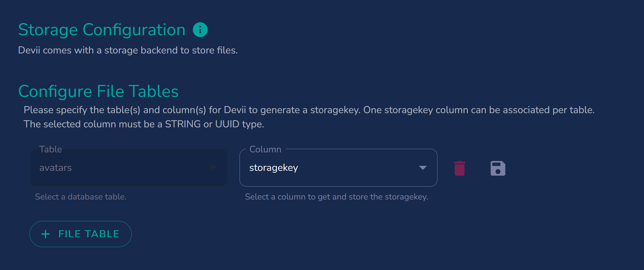Click the plus icon in FILE TABLE button
The height and width of the screenshot is (270, 644).
pos(45,234)
